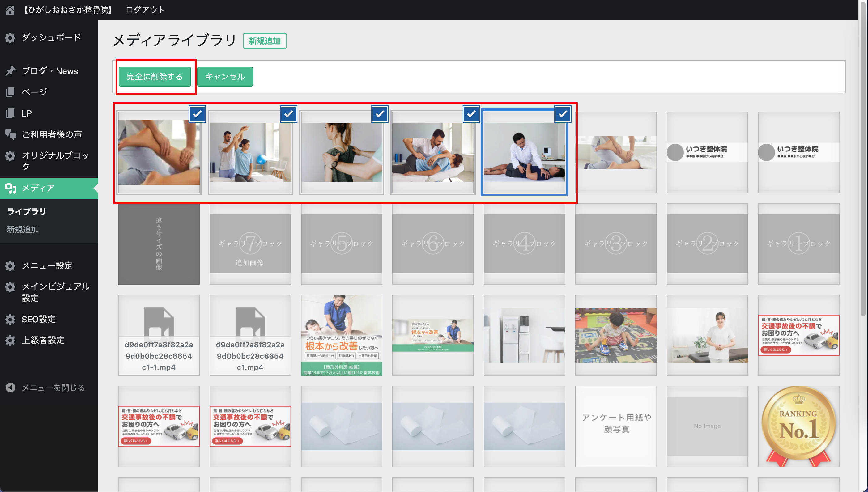
Task: Click the home icon in top bar
Action: [x=10, y=10]
